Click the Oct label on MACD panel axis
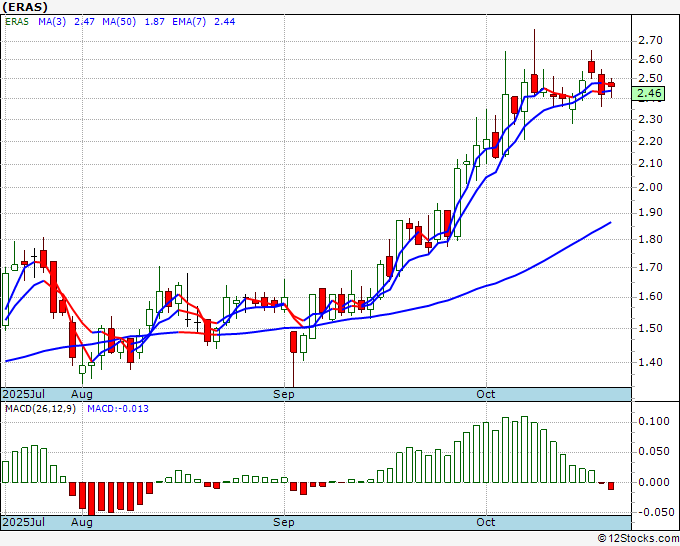 [x=486, y=522]
